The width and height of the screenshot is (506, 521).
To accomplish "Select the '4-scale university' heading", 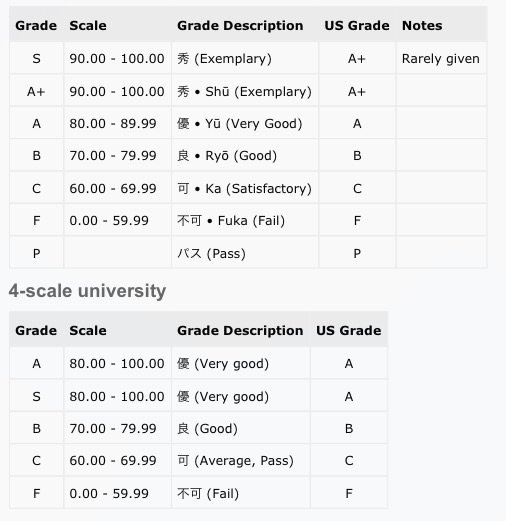I will click(x=87, y=291).
